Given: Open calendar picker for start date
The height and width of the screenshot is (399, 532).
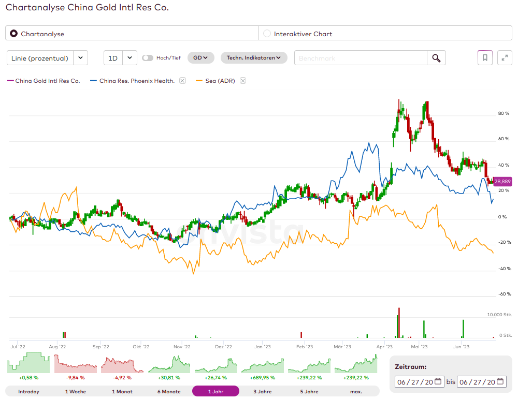Looking at the screenshot, I should pyautogui.click(x=438, y=382).
